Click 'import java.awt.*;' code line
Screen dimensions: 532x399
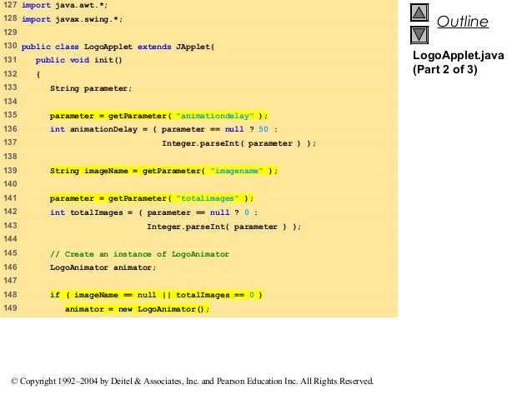pyautogui.click(x=64, y=5)
